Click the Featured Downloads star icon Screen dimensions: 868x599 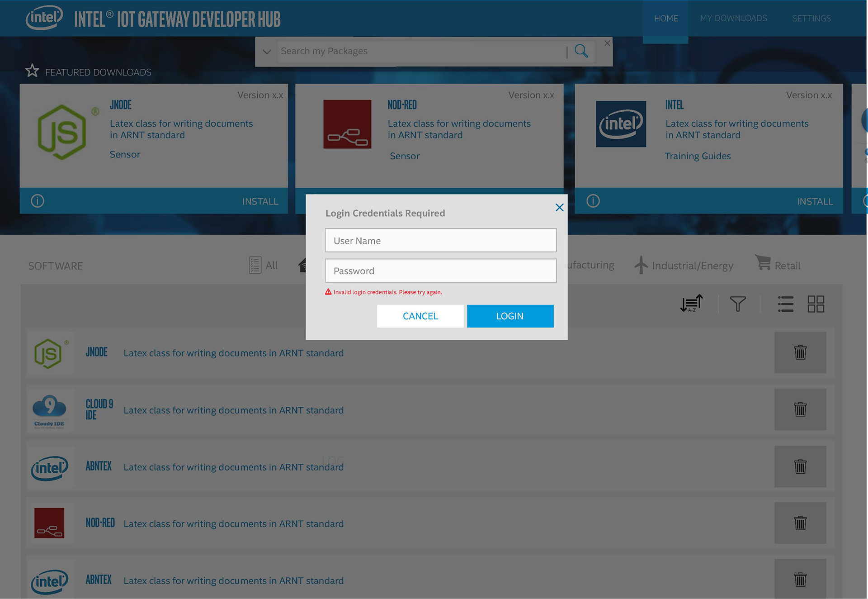click(x=32, y=71)
